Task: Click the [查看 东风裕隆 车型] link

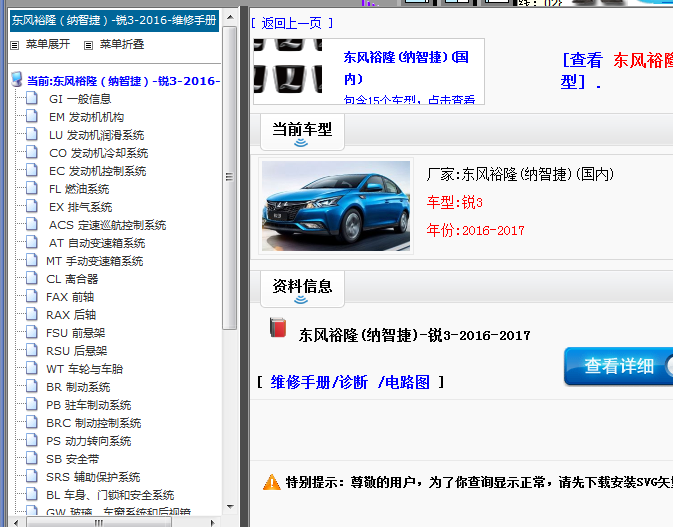Action: 617,71
